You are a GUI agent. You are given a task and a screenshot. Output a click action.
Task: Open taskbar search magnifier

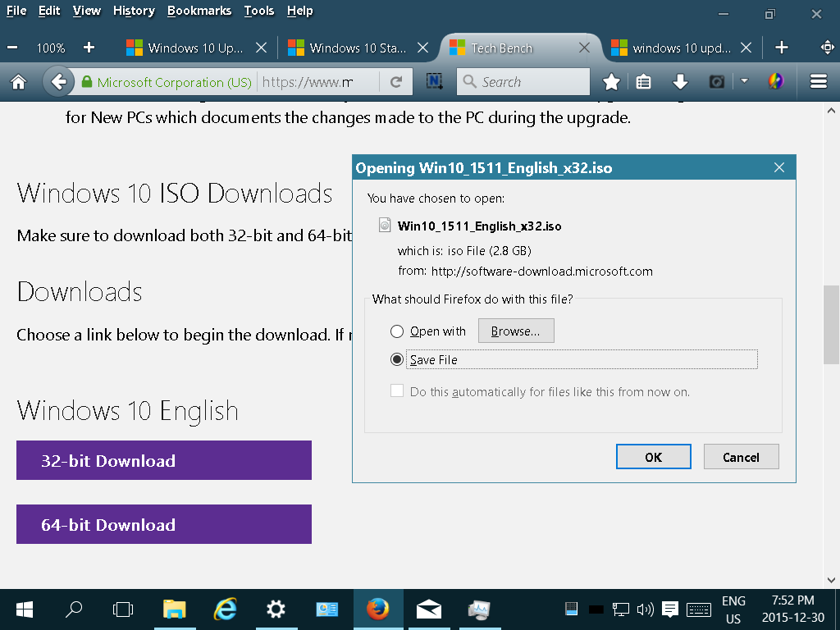[73, 609]
